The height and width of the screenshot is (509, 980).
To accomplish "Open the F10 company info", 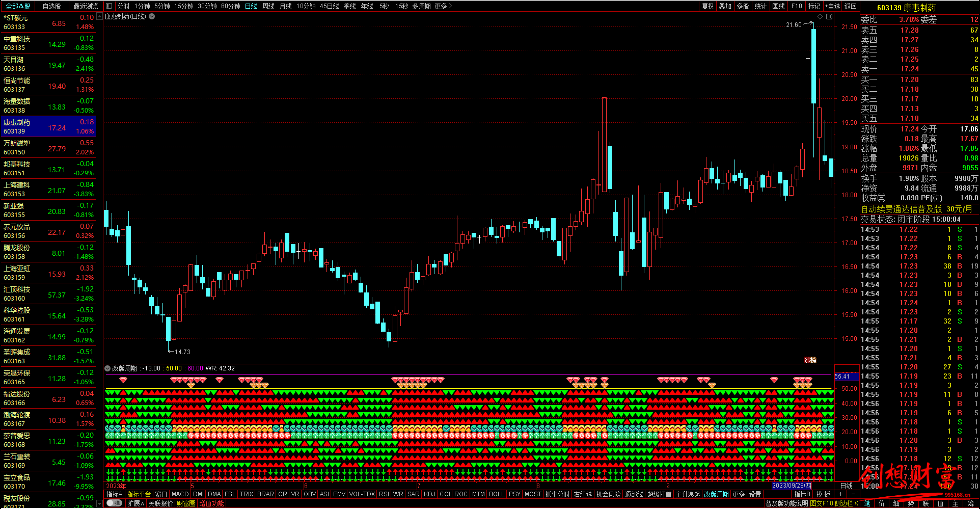I will (797, 6).
